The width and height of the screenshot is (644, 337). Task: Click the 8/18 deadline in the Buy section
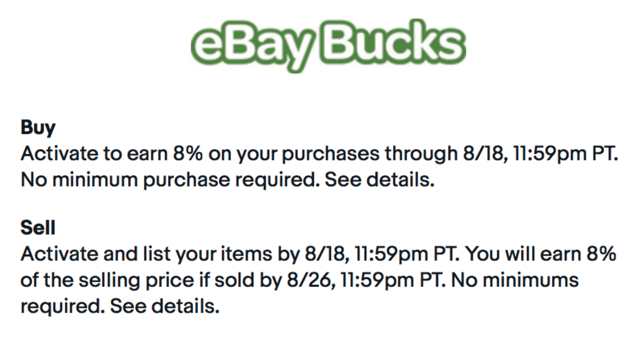pyautogui.click(x=483, y=153)
